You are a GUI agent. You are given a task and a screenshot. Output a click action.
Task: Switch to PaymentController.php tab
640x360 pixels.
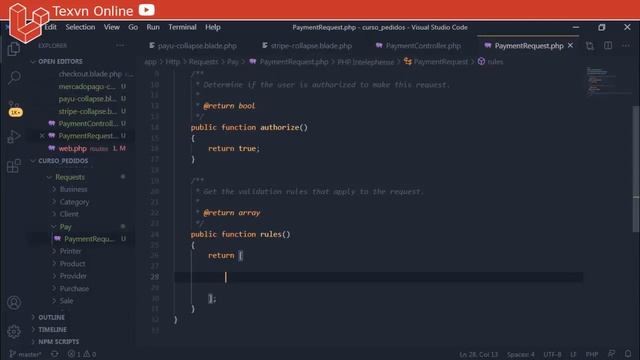[419, 46]
